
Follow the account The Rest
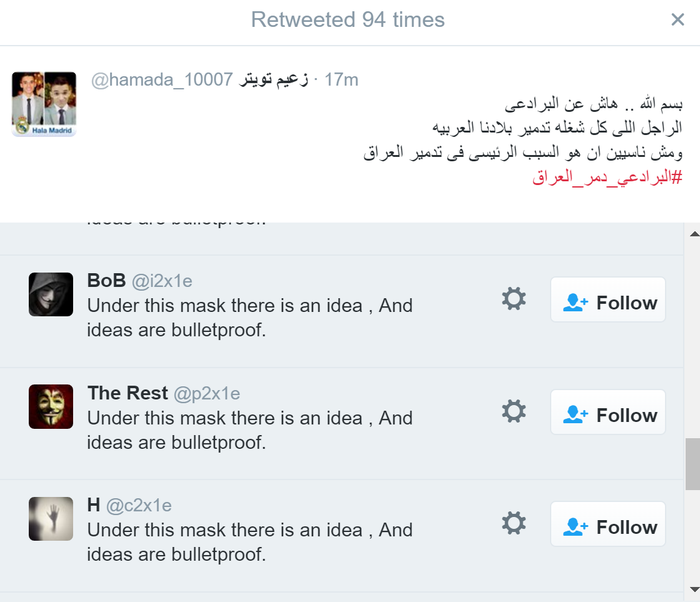(x=607, y=413)
